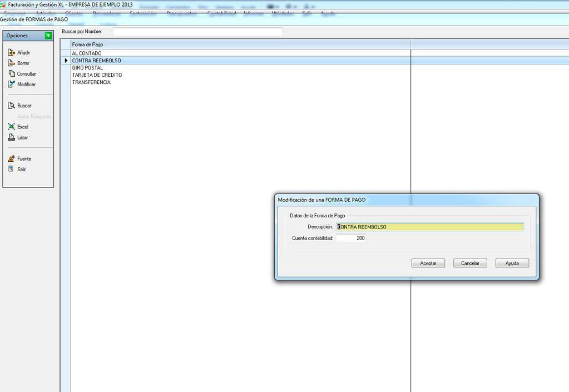The width and height of the screenshot is (569, 392).
Task: Open Fuente font settings icon
Action: pos(11,158)
